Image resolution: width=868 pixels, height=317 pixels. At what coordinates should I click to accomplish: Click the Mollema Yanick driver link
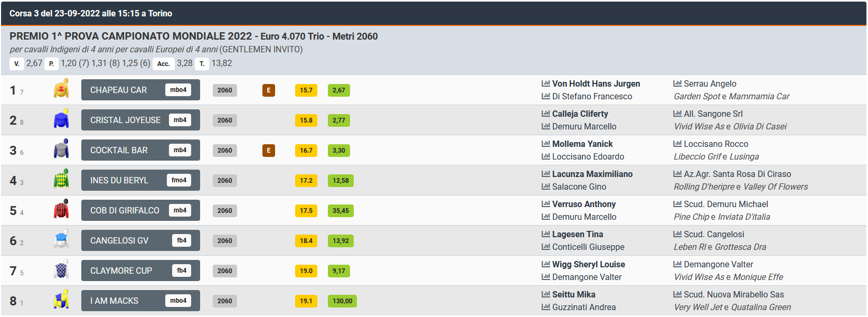[x=582, y=144]
